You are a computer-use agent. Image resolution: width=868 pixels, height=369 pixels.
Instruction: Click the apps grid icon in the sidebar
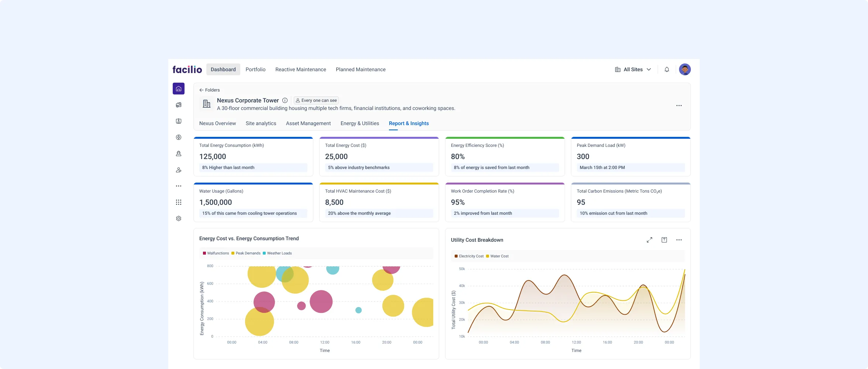click(x=179, y=202)
